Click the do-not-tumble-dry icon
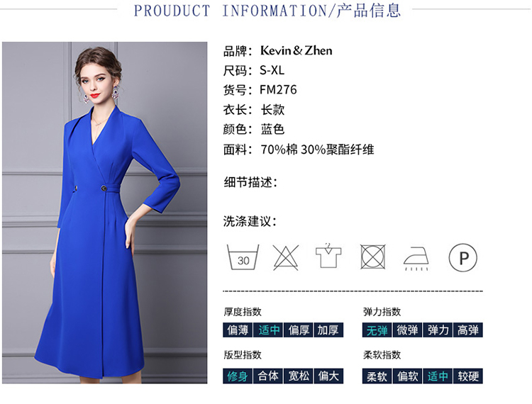Viewport: 532px width, 404px height. (372, 257)
